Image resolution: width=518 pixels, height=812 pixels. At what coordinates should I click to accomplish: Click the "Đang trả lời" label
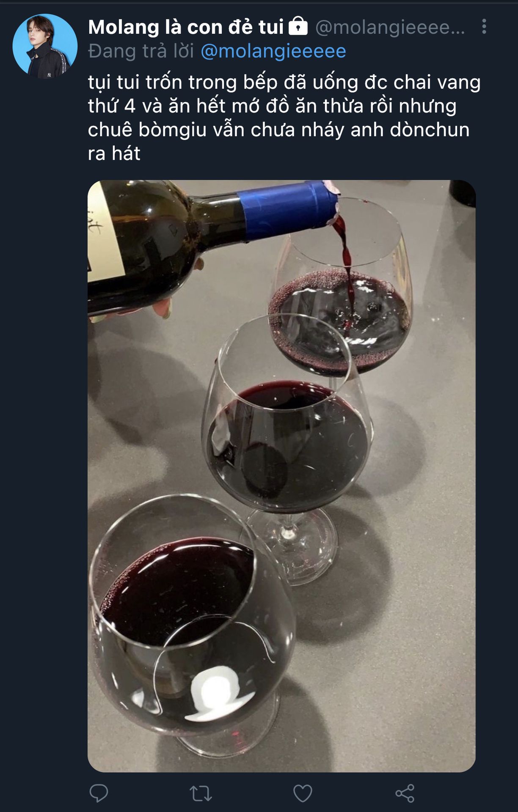(x=141, y=51)
